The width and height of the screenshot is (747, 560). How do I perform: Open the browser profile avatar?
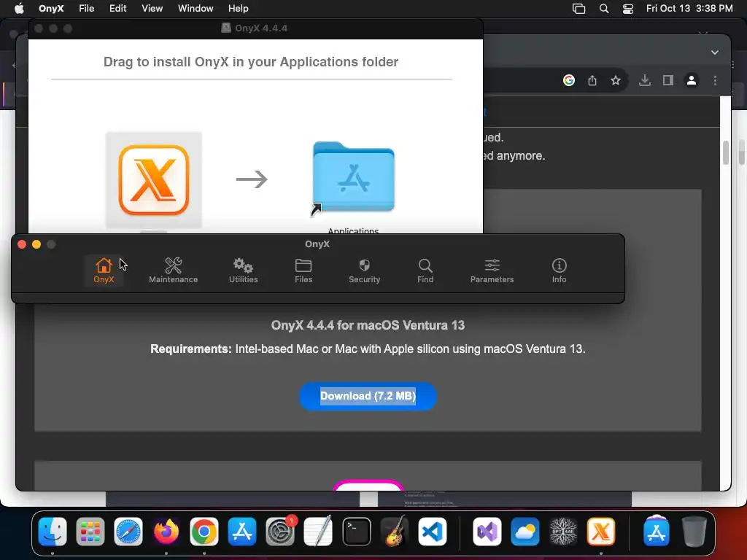692,80
